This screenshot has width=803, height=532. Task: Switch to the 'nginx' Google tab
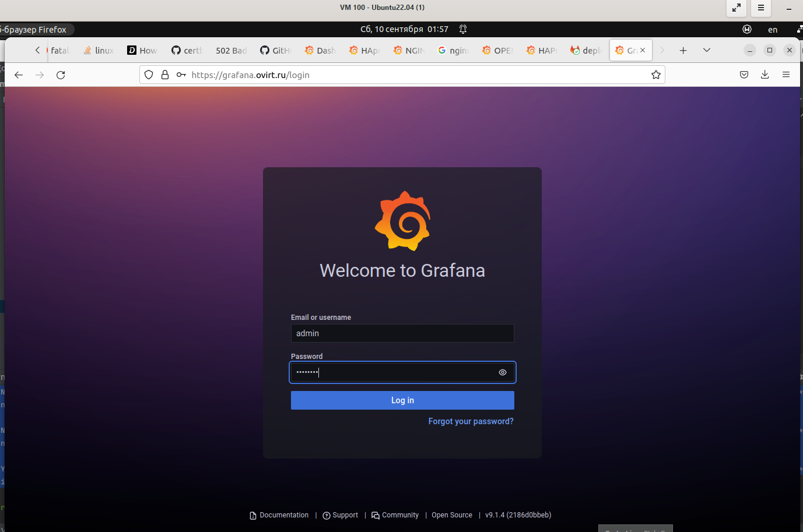453,51
